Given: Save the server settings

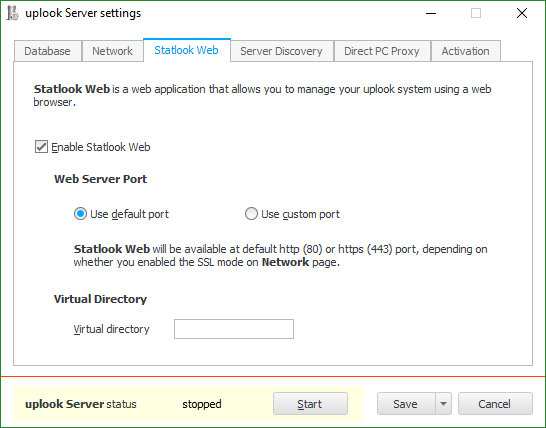Looking at the screenshot, I should 406,404.
